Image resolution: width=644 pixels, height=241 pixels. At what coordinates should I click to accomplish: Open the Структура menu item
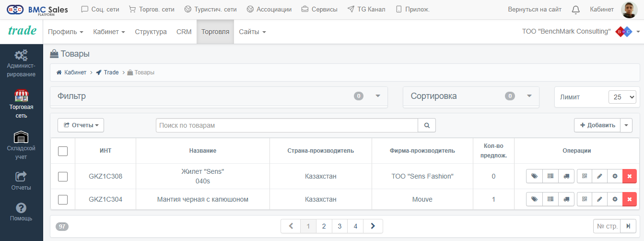click(151, 32)
